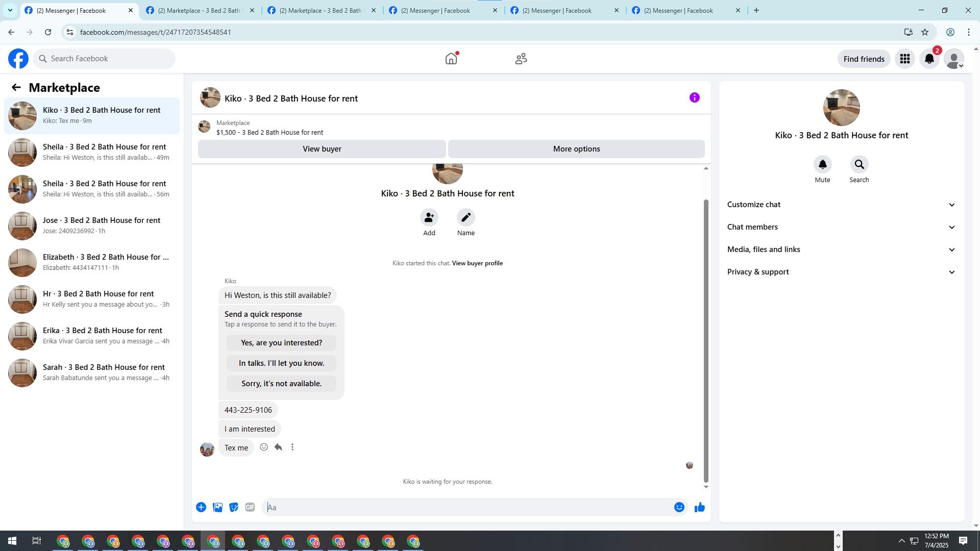Expand the Chat members section
Image resolution: width=980 pixels, height=551 pixels.
841,227
